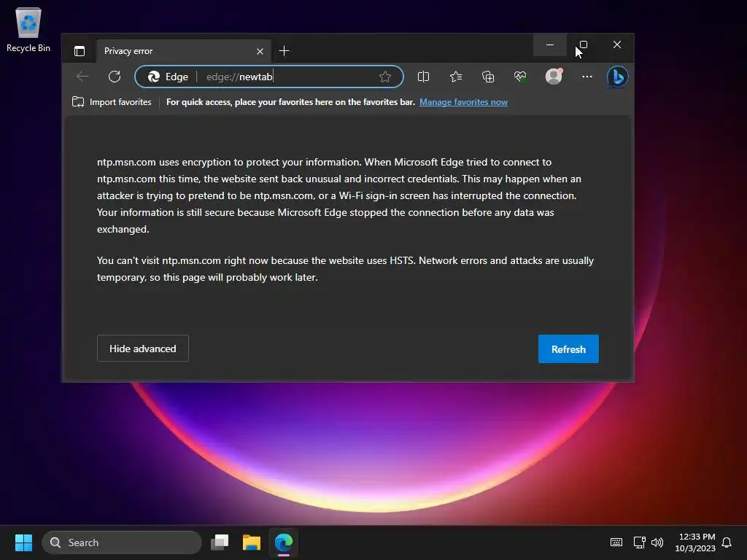Open File Explorer from taskbar
The width and height of the screenshot is (747, 560).
pos(252,542)
